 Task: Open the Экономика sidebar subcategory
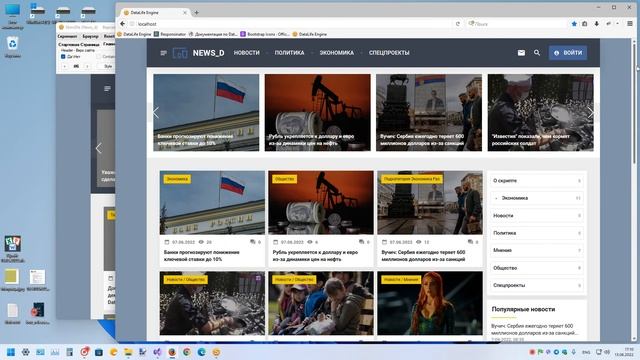pyautogui.click(x=537, y=198)
